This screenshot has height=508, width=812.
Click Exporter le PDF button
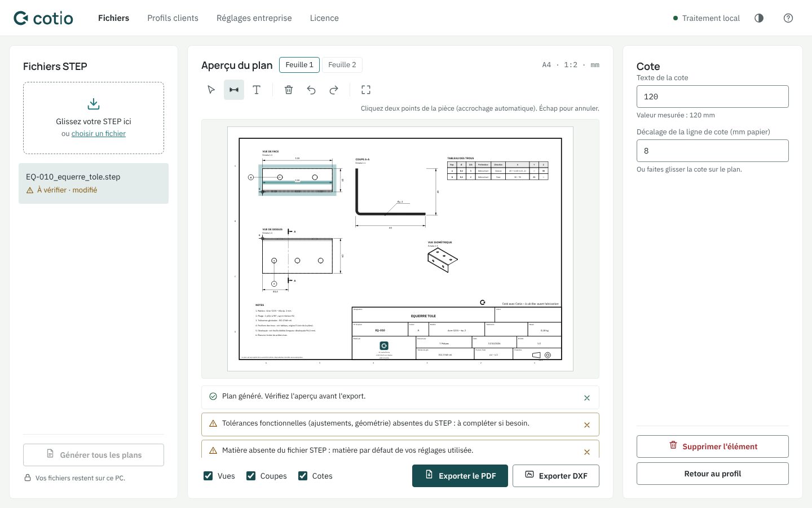tap(460, 476)
